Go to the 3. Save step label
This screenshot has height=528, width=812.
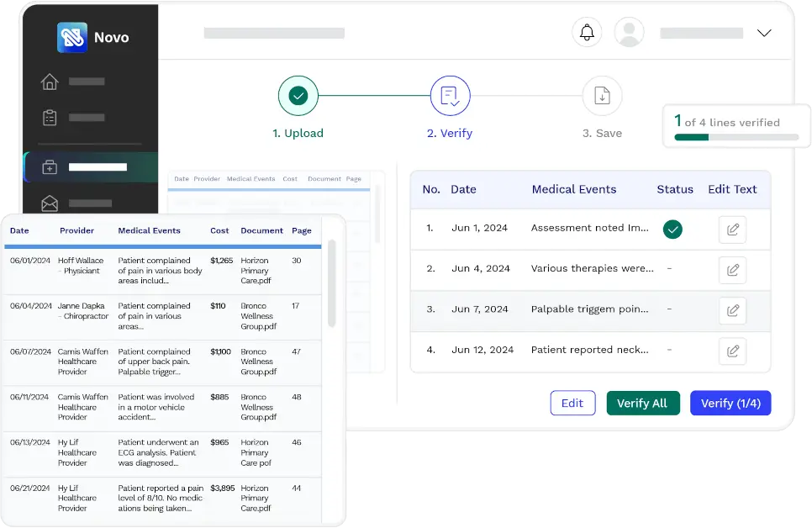(x=602, y=133)
